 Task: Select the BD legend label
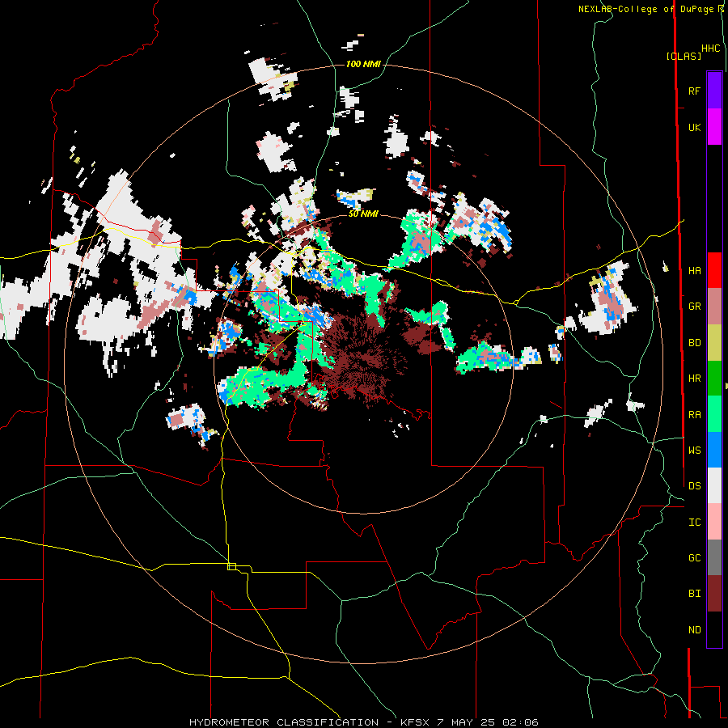point(694,343)
